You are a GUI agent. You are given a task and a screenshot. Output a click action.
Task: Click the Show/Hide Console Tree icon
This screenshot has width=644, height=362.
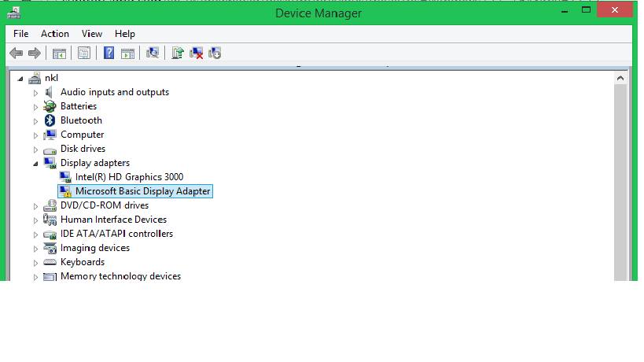click(x=59, y=54)
